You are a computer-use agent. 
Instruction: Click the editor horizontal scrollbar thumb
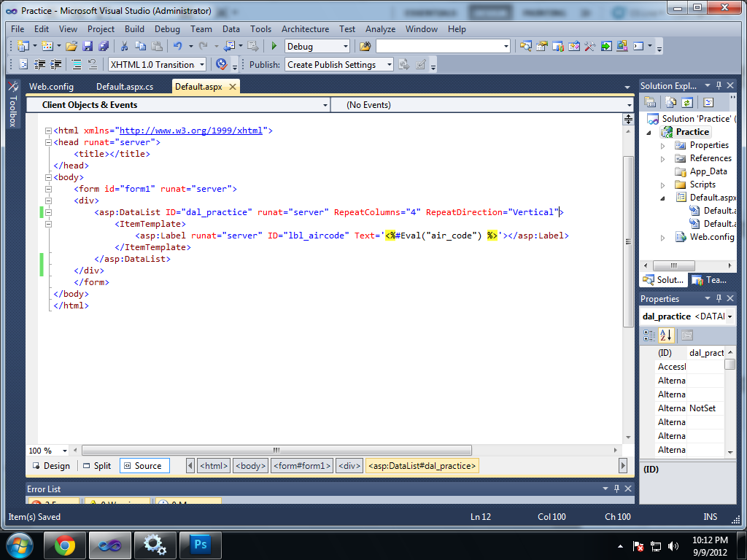276,450
